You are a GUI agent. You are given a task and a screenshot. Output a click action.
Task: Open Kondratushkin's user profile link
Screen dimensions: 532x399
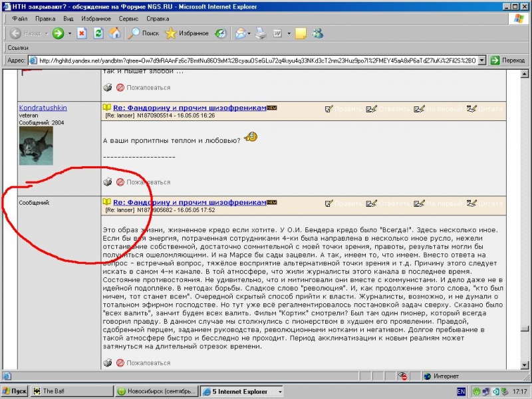click(x=43, y=108)
